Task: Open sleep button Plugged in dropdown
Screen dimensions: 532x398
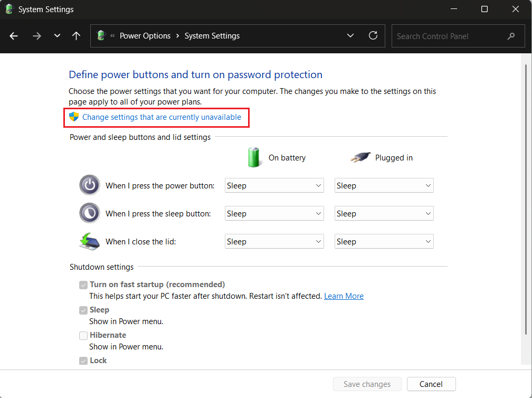Action: point(384,214)
